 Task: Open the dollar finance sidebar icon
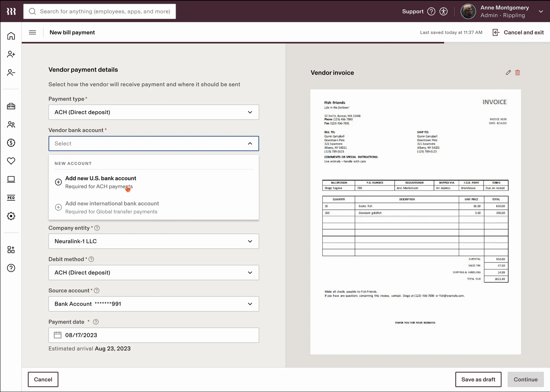point(11,143)
